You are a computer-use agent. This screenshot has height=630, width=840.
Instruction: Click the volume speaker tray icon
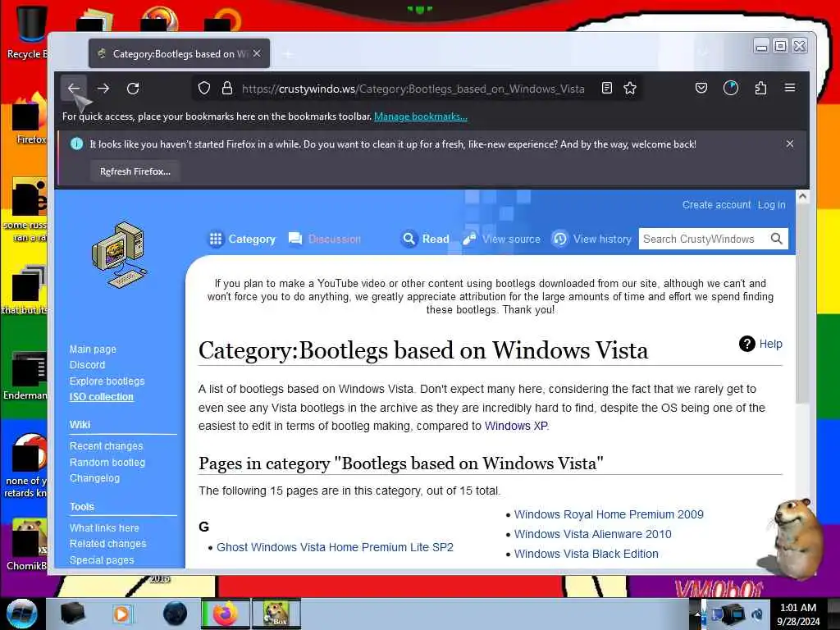point(757,614)
